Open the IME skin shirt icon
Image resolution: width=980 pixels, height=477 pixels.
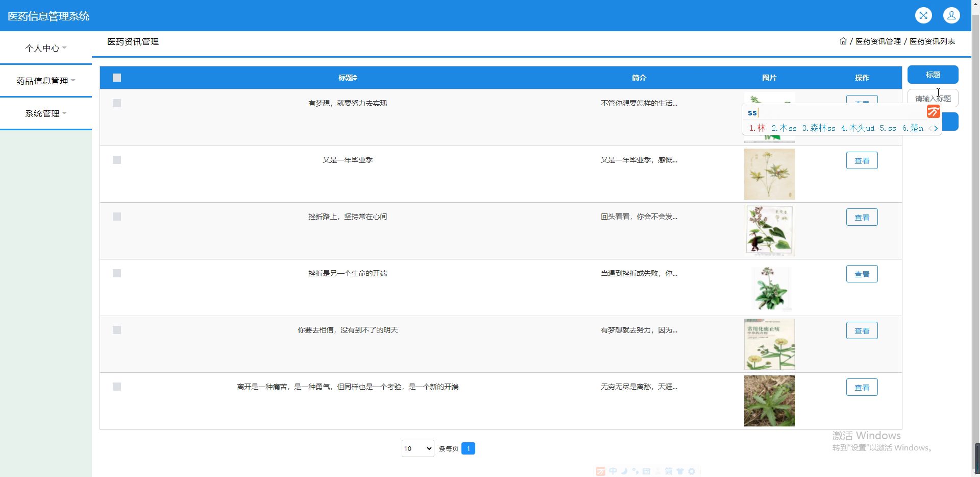point(680,471)
